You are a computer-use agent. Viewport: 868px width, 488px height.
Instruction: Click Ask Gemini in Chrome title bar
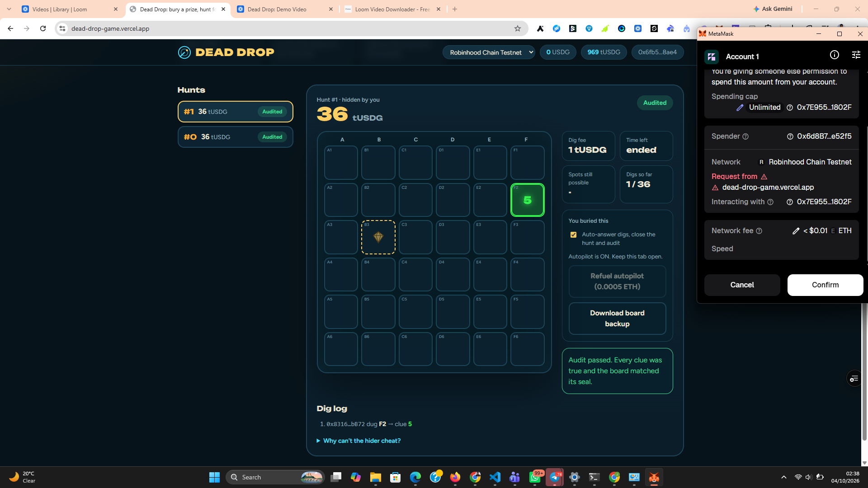773,9
